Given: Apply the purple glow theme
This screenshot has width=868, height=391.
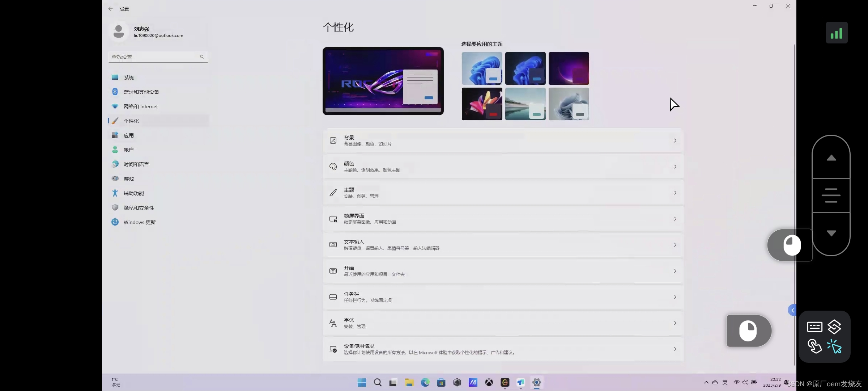Looking at the screenshot, I should (569, 68).
